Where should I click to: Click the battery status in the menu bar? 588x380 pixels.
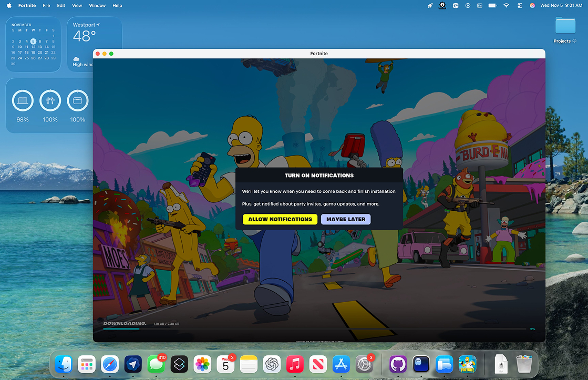[x=493, y=5]
